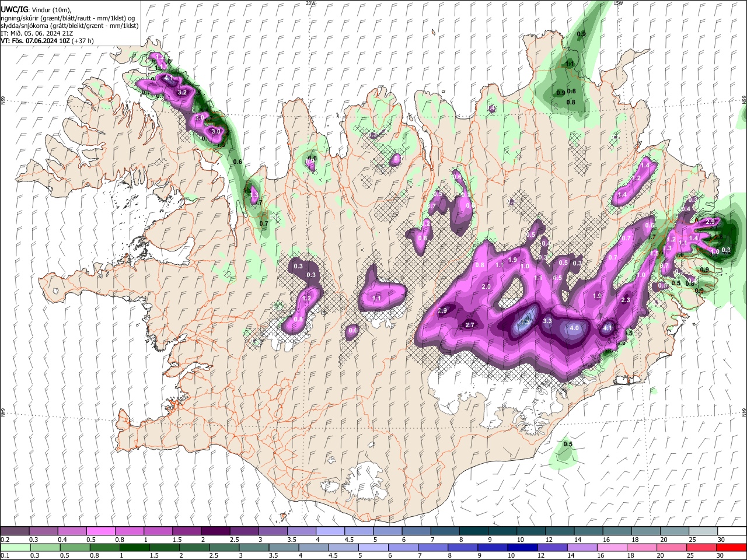Click the '3.0' precipitation value on the map
The image size is (747, 560).
tap(217, 131)
